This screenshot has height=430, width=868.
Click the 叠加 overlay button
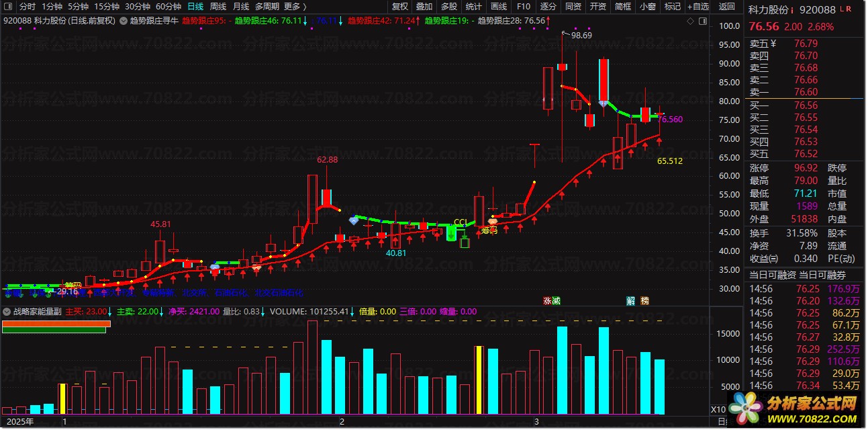click(424, 7)
